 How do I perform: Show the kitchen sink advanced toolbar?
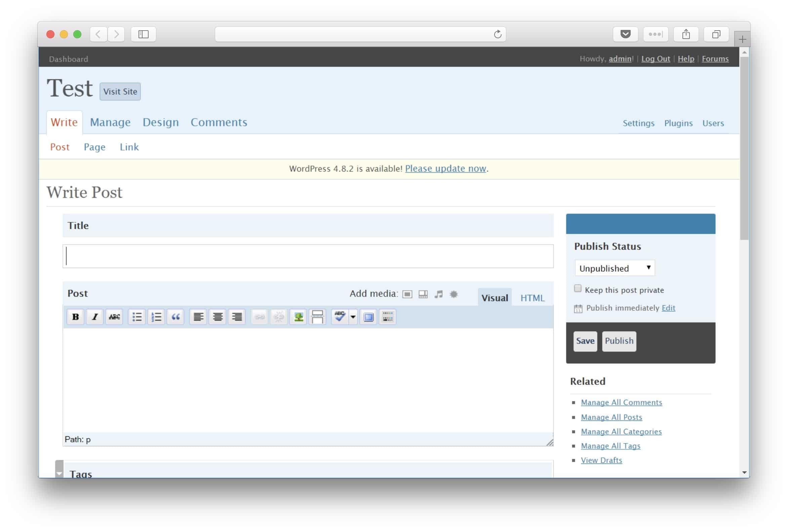388,317
